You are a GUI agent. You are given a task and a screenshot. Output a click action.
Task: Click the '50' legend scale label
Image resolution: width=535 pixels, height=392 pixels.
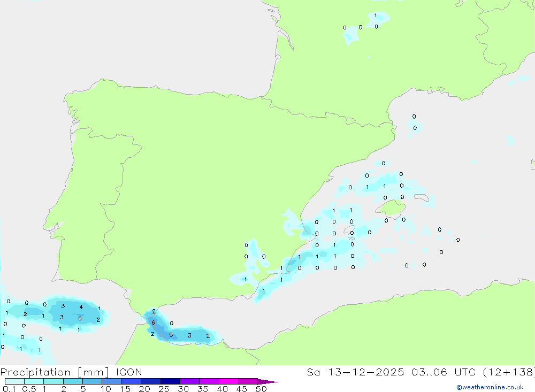(x=261, y=389)
